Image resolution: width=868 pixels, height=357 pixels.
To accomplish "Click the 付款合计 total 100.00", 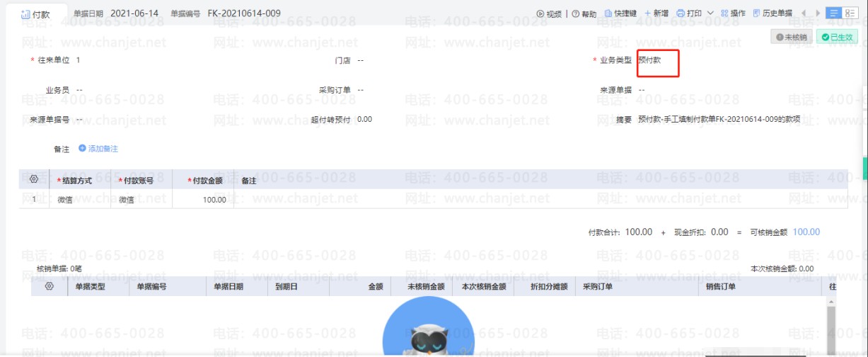I will [639, 232].
